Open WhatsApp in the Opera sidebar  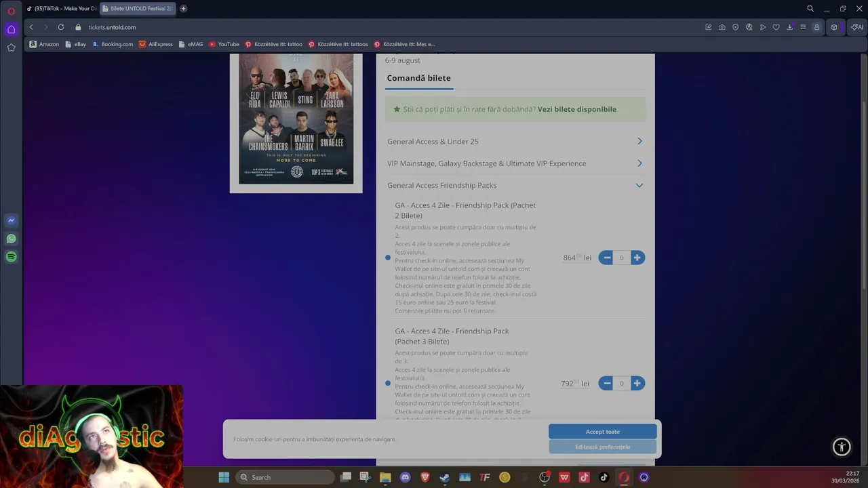tap(11, 239)
